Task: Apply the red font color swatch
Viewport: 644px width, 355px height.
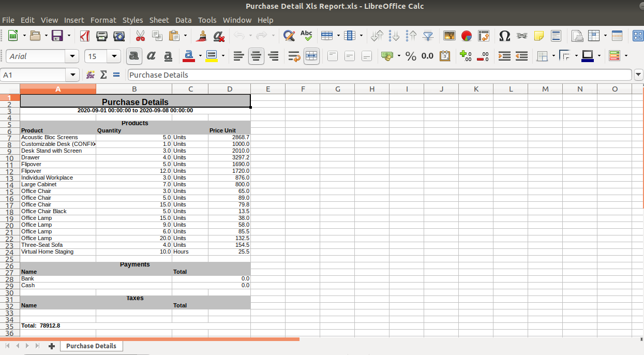Action: (x=188, y=56)
